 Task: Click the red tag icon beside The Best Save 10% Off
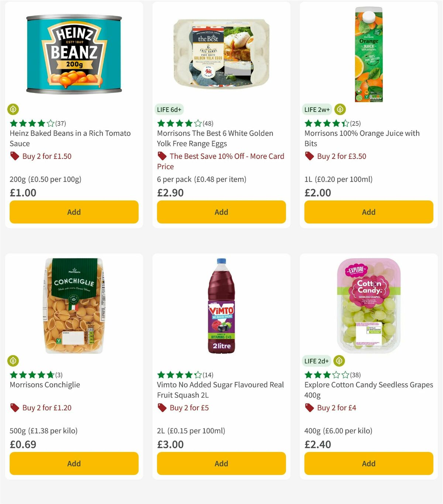tap(162, 156)
